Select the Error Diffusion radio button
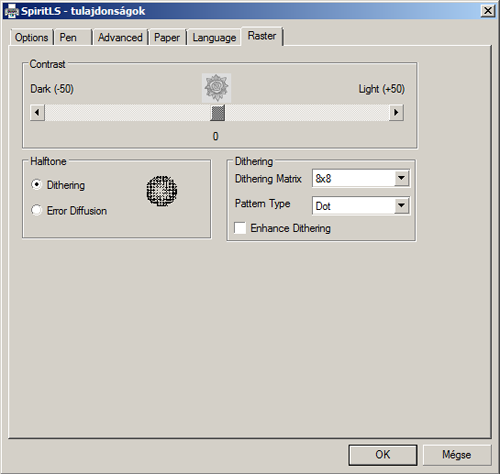The width and height of the screenshot is (500, 474). tap(36, 210)
